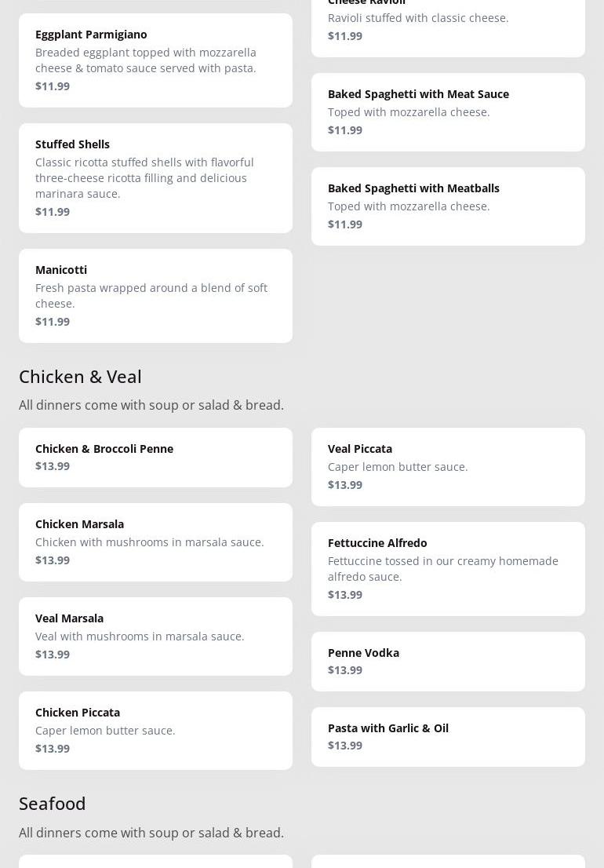The height and width of the screenshot is (868, 604).
Task: Click the Chicken & Veal section heading
Action: click(80, 377)
